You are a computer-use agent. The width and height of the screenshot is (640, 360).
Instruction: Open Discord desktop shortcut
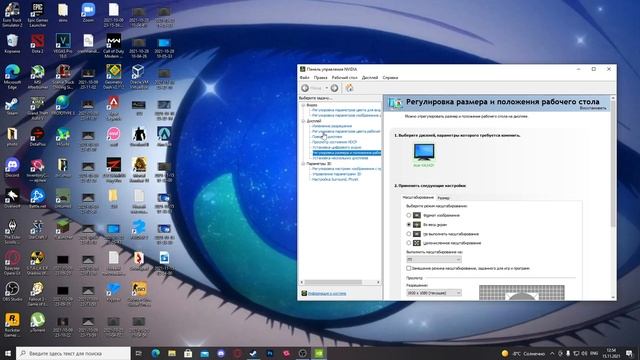[12, 167]
